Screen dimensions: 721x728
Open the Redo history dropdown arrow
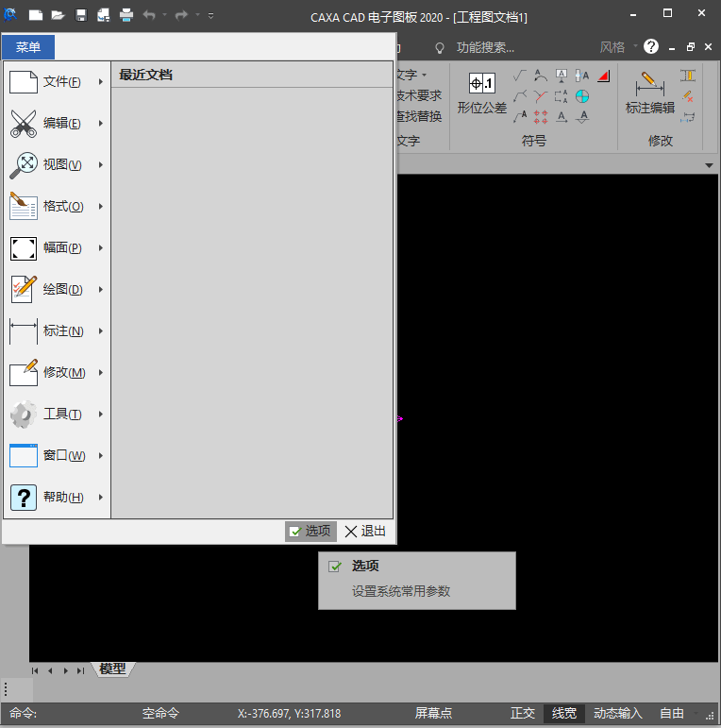197,15
